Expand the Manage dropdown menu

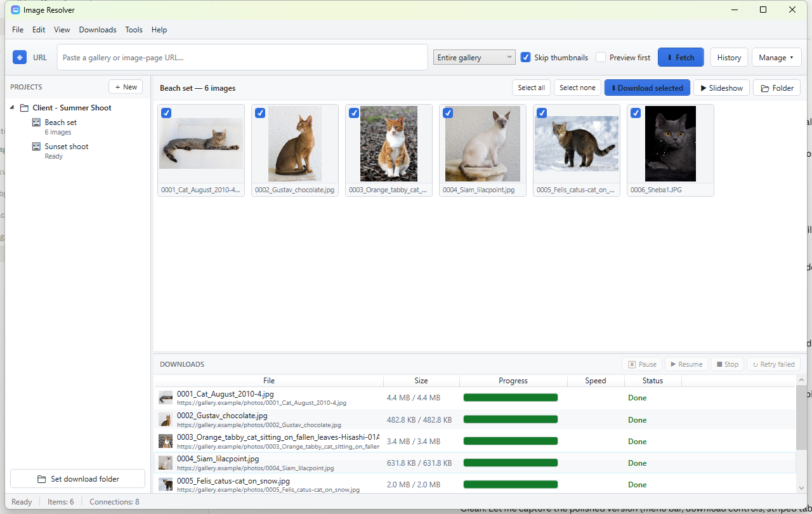[776, 57]
